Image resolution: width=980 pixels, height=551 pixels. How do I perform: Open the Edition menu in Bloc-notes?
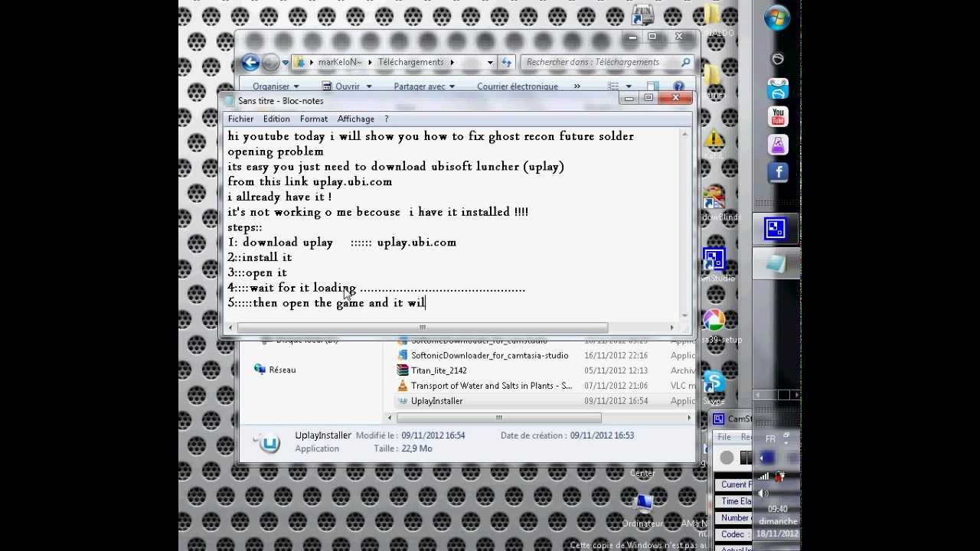276,119
